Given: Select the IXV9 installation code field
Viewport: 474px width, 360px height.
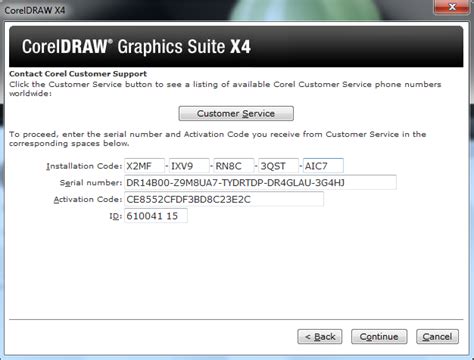Looking at the screenshot, I should 189,166.
